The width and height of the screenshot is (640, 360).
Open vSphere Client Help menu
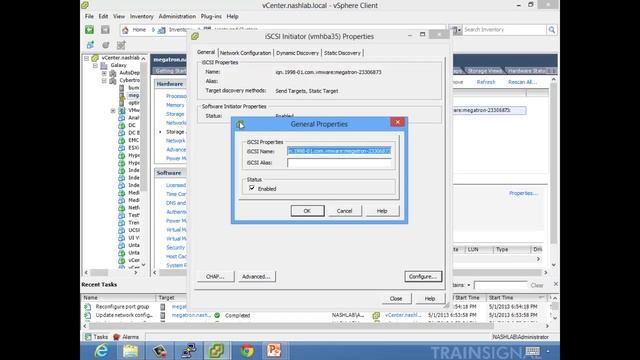point(232,16)
